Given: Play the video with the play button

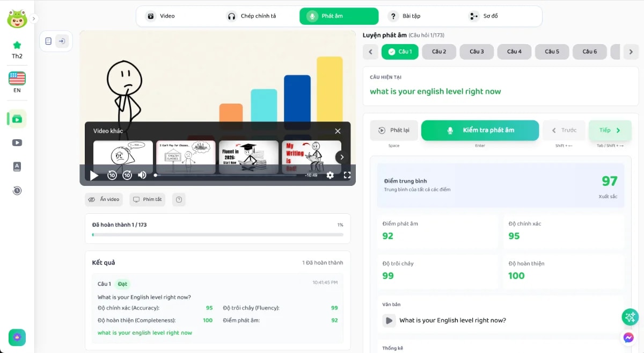Looking at the screenshot, I should 94,175.
